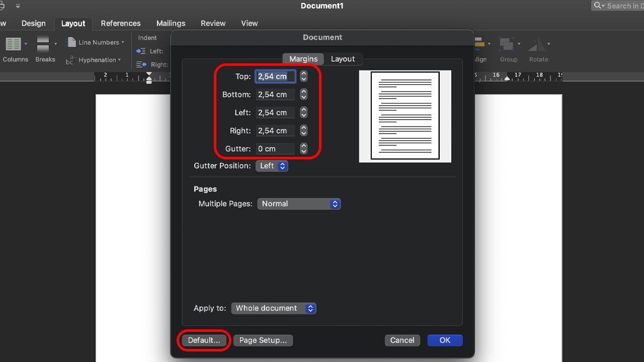Viewport: 644px width, 362px height.
Task: Select the Margins tab in dialog
Action: tap(303, 59)
